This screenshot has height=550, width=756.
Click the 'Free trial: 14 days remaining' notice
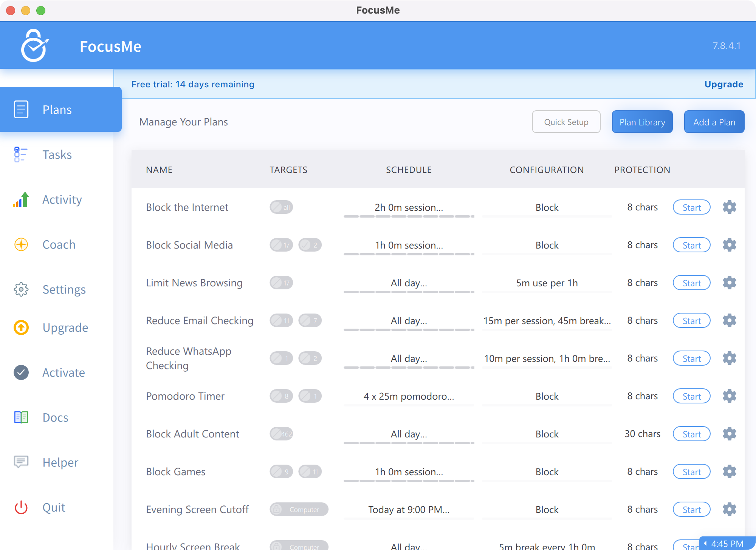click(193, 84)
